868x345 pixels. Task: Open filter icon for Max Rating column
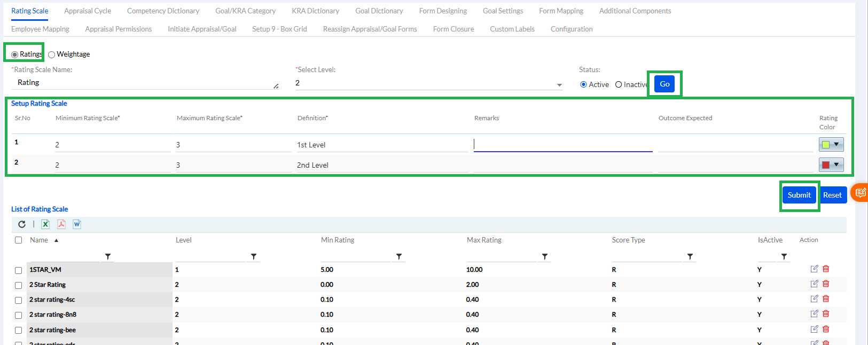click(x=544, y=257)
